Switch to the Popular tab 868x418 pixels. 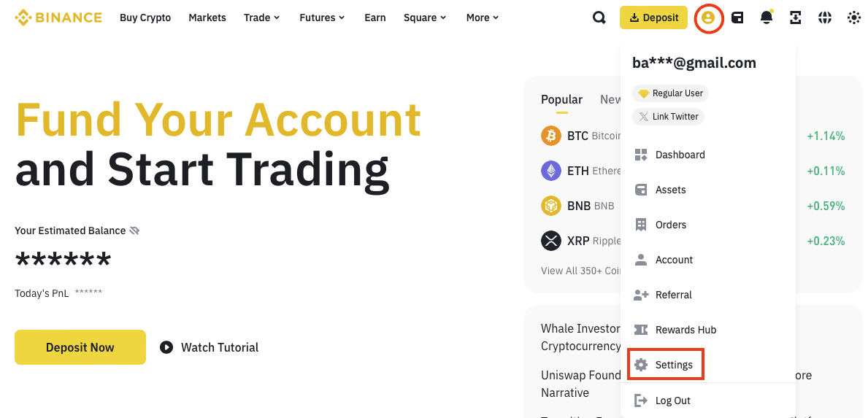coord(561,100)
